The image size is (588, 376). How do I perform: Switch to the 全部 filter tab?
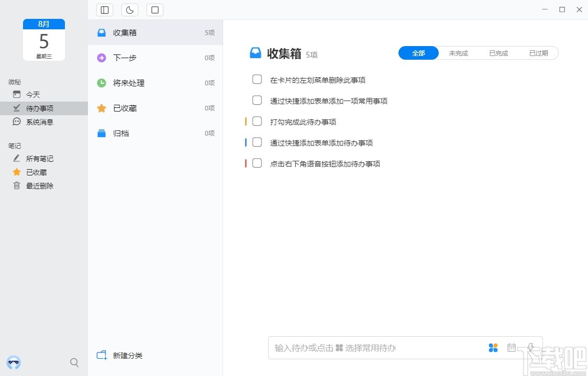(418, 53)
